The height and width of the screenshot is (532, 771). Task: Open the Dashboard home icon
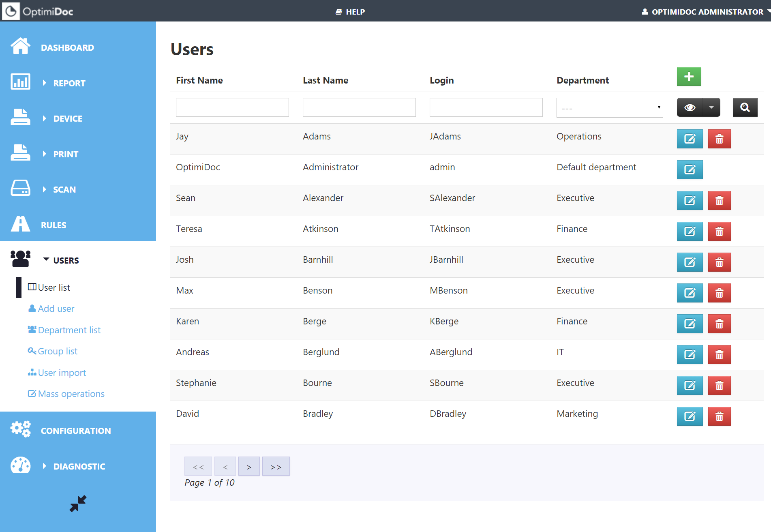click(x=20, y=47)
